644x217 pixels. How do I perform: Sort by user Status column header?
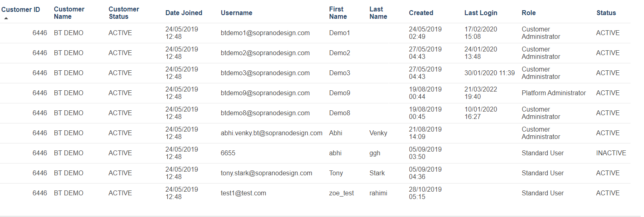coord(606,13)
